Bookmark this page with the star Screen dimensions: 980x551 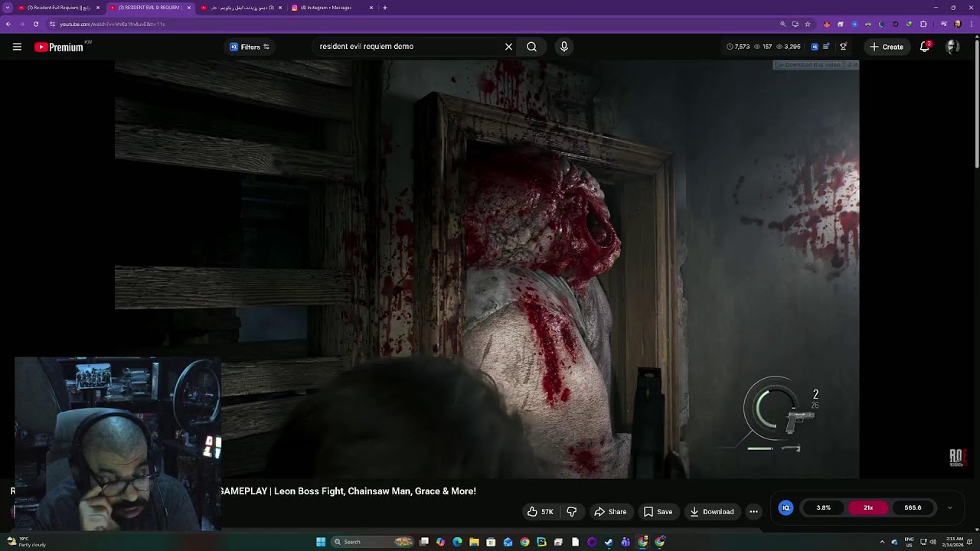tap(808, 24)
